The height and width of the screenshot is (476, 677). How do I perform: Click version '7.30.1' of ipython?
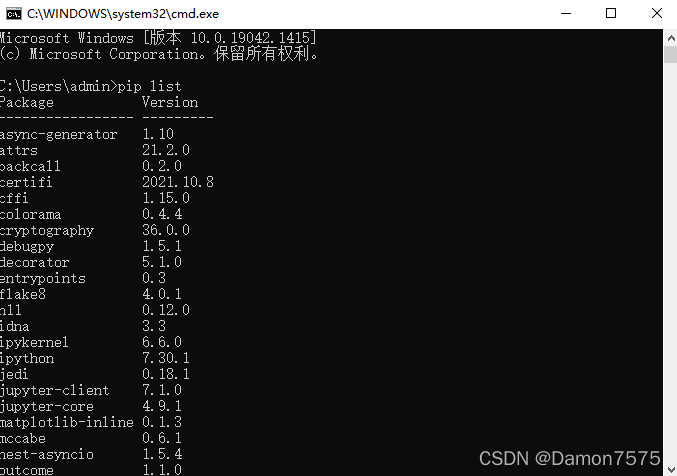(x=166, y=358)
